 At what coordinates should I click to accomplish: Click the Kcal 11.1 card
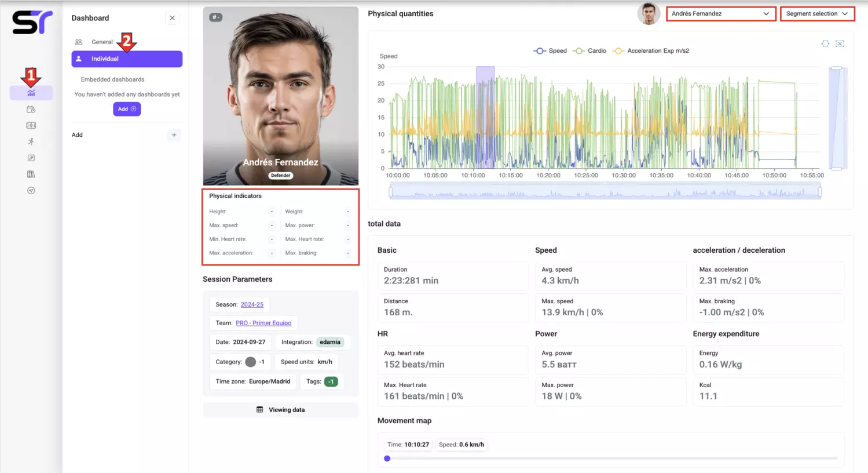coord(768,391)
